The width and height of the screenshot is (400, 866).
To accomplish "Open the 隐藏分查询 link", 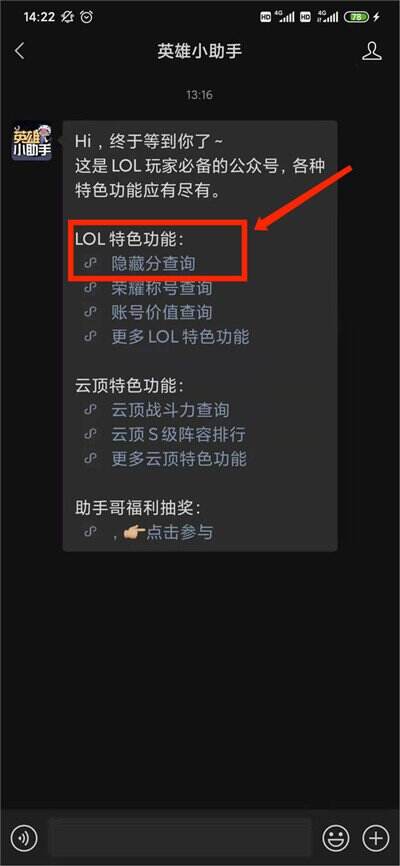I will [x=153, y=264].
